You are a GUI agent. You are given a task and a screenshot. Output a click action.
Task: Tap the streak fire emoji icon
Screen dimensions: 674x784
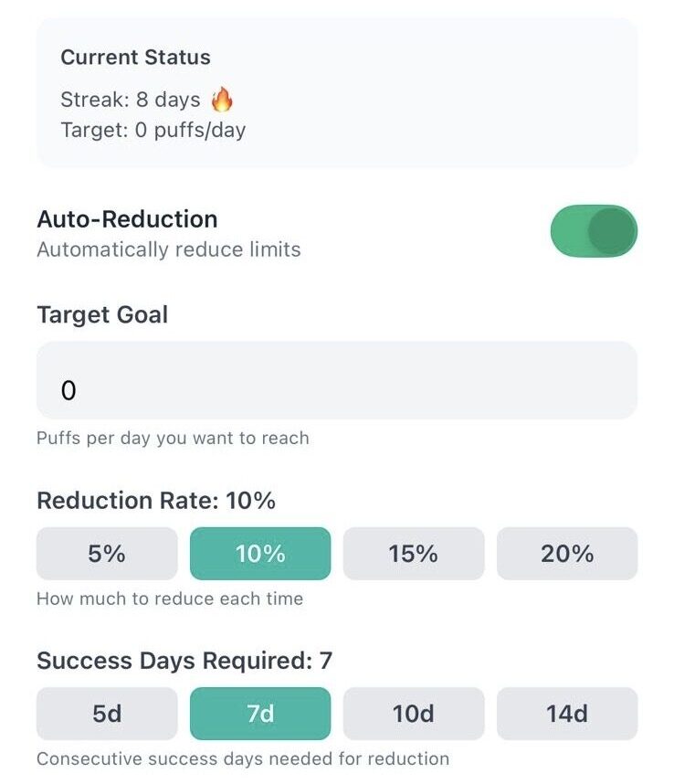[222, 100]
